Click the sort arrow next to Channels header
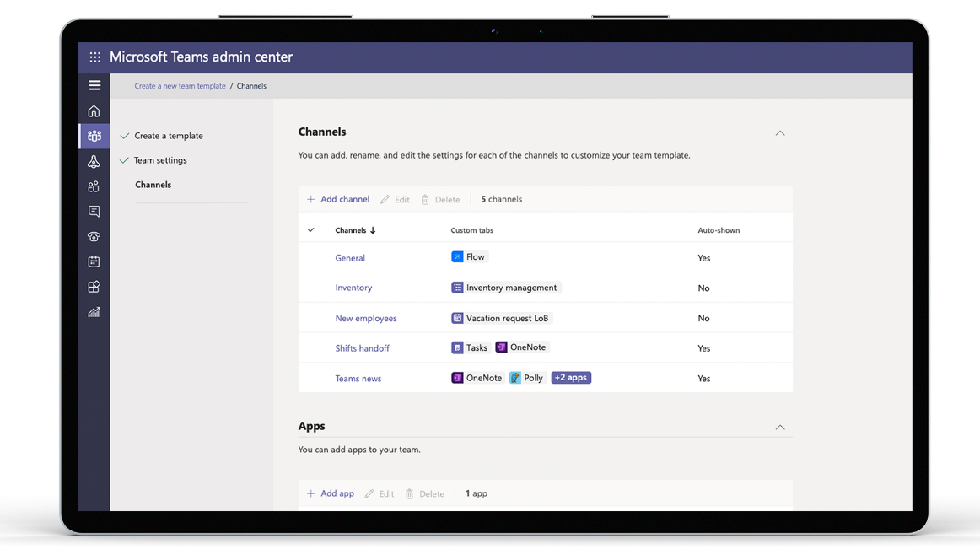The width and height of the screenshot is (980, 560). [373, 230]
